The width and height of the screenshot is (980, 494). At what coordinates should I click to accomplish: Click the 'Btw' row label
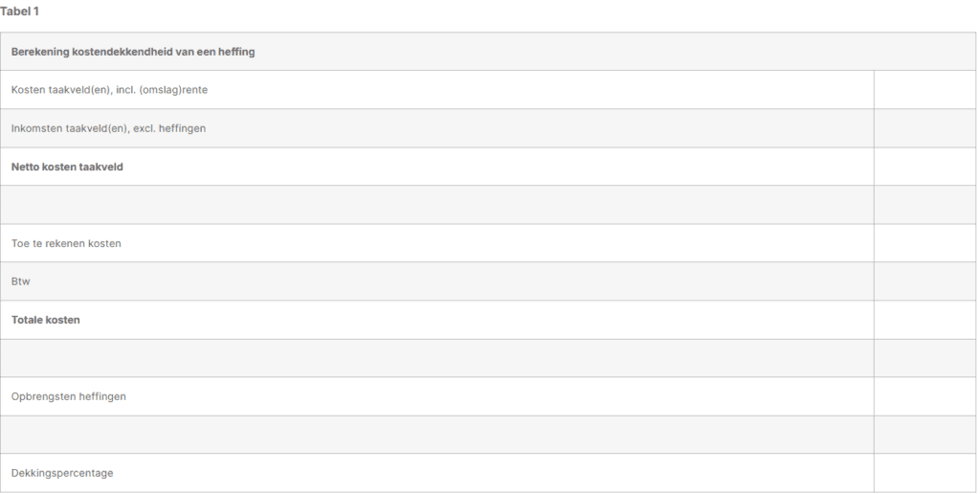tap(20, 281)
